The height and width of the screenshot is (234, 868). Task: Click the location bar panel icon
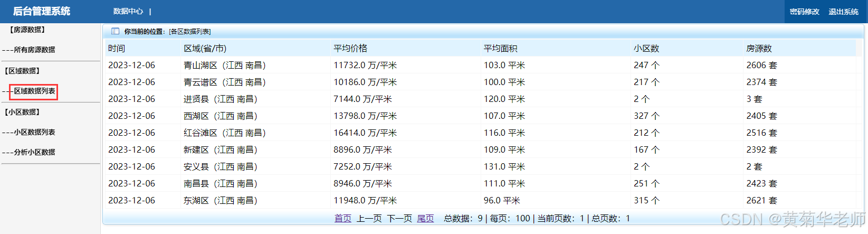point(115,31)
